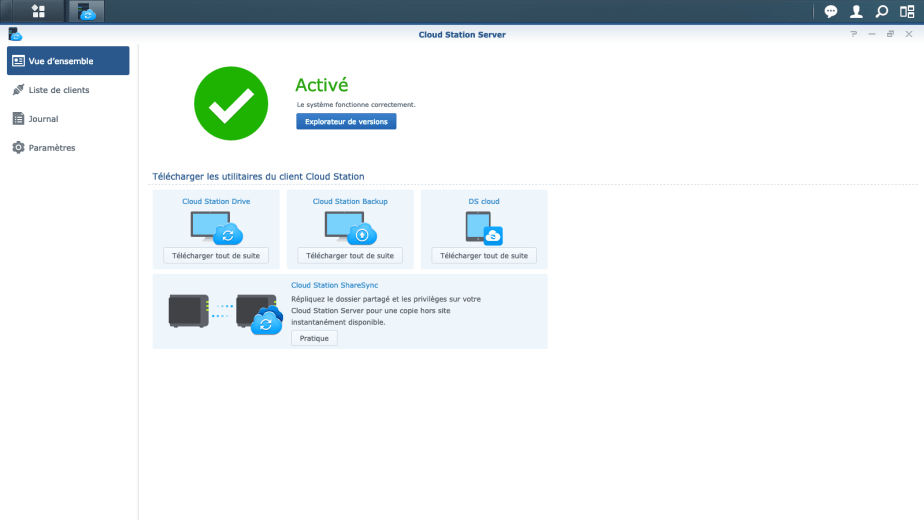Viewport: 924px width, 520px height.
Task: Download DS cloud with Télécharger button
Action: click(x=484, y=256)
